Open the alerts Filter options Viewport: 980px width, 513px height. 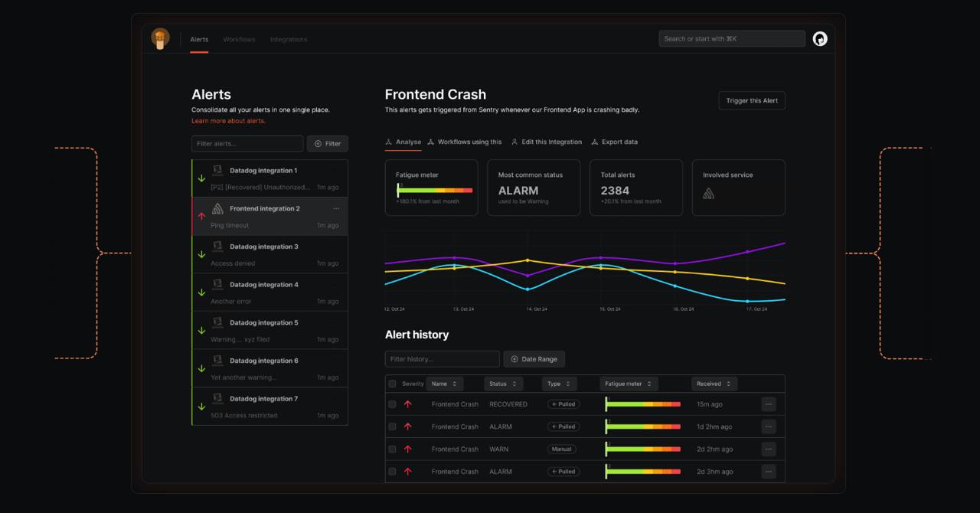click(328, 144)
